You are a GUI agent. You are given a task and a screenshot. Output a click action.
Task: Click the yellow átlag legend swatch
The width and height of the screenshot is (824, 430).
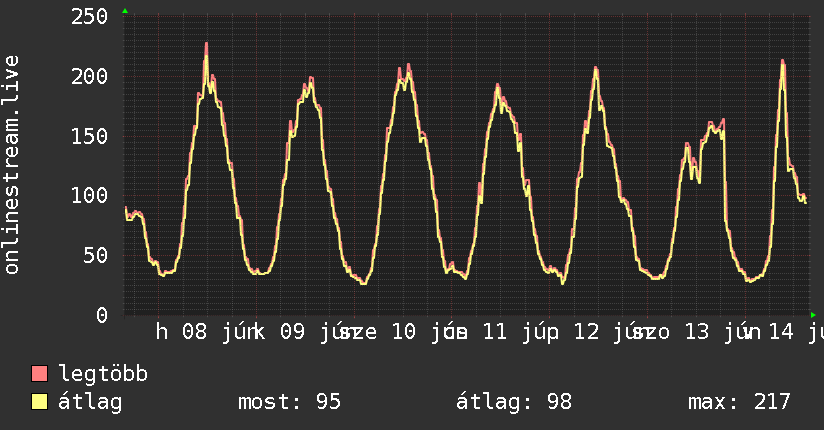click(x=39, y=401)
